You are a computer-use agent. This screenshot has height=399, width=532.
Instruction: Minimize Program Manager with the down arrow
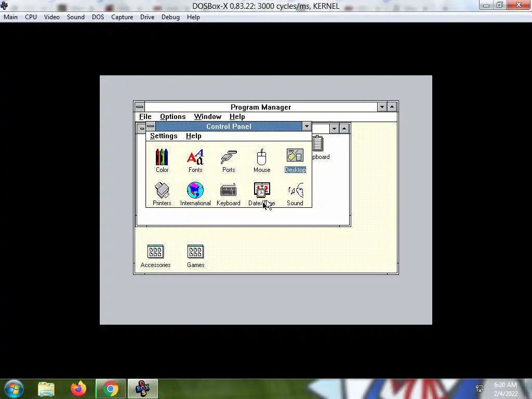click(382, 107)
